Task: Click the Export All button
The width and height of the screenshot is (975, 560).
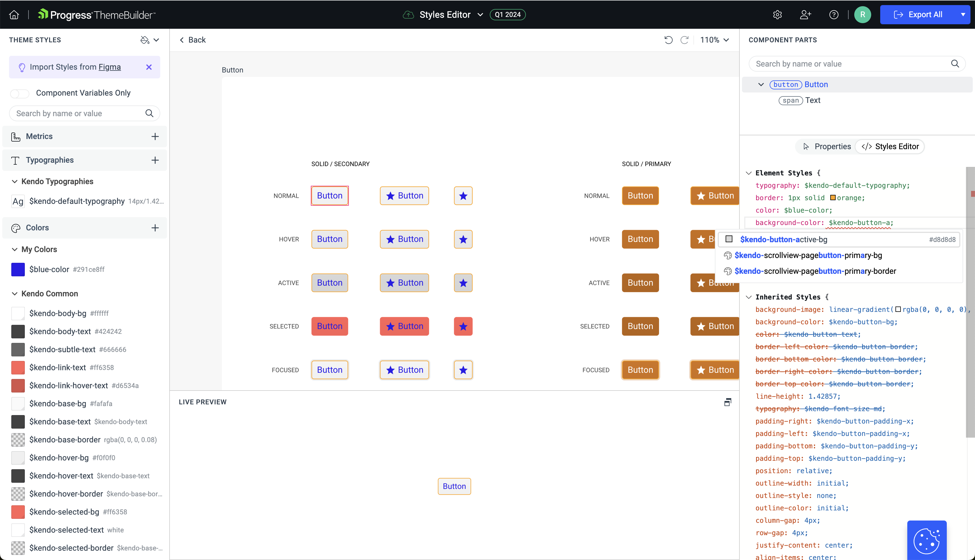Action: (x=918, y=15)
